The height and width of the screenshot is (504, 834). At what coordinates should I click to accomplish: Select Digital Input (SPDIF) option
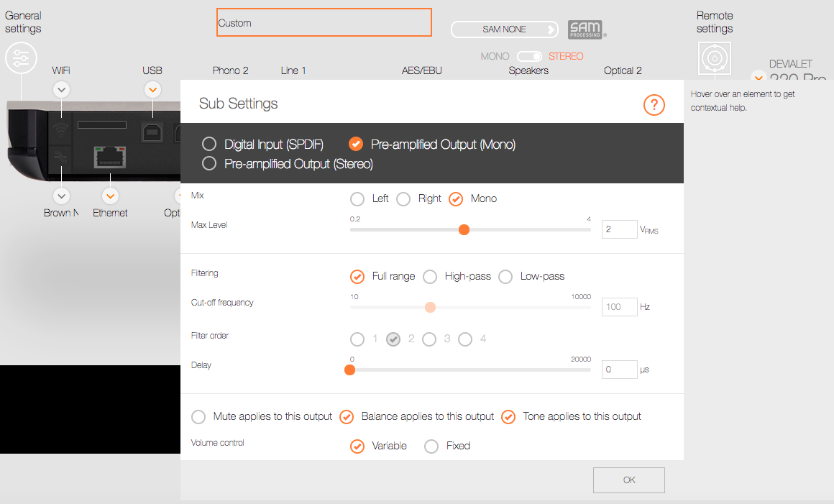click(209, 145)
